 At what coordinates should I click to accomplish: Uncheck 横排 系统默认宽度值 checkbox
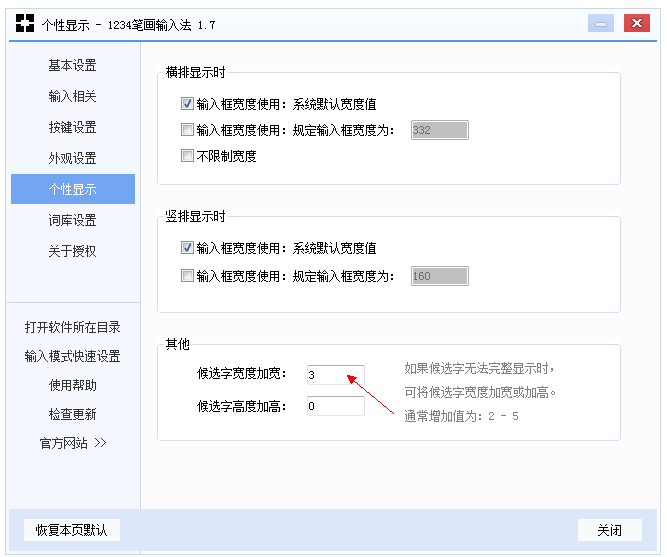click(x=187, y=103)
